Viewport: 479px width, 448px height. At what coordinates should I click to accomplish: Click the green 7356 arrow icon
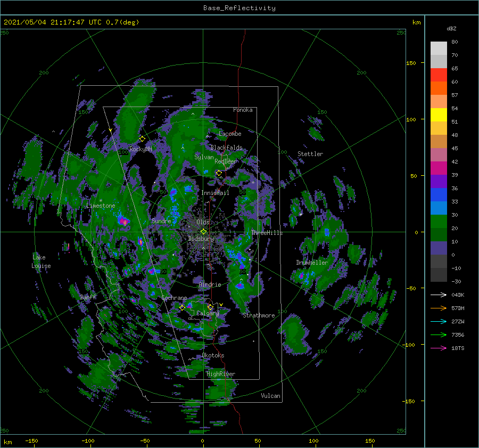point(439,335)
